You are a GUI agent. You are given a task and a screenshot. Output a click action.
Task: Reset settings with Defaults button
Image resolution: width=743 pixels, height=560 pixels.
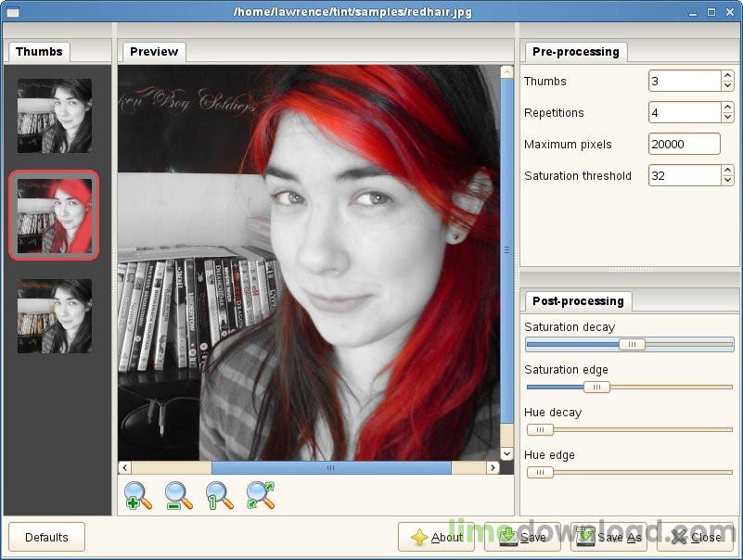tap(46, 537)
